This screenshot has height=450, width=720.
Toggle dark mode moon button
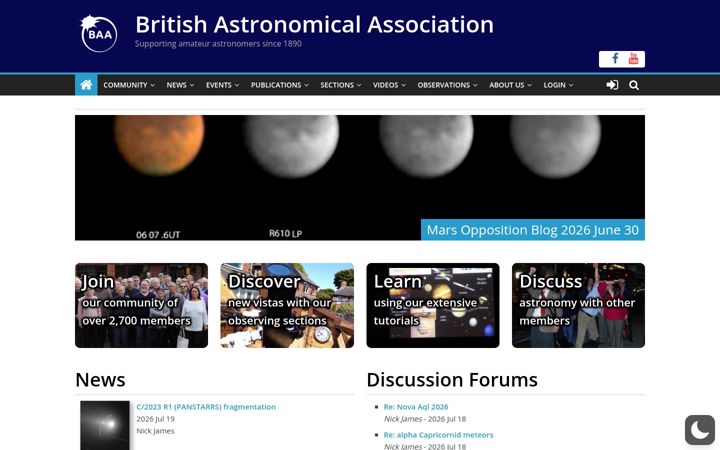click(x=699, y=430)
